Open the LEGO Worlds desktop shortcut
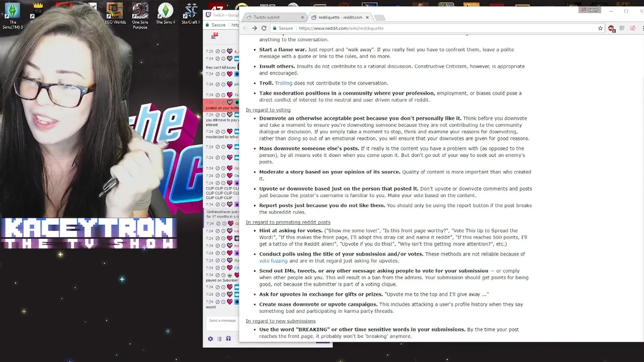The height and width of the screenshot is (362, 644). pyautogui.click(x=115, y=14)
